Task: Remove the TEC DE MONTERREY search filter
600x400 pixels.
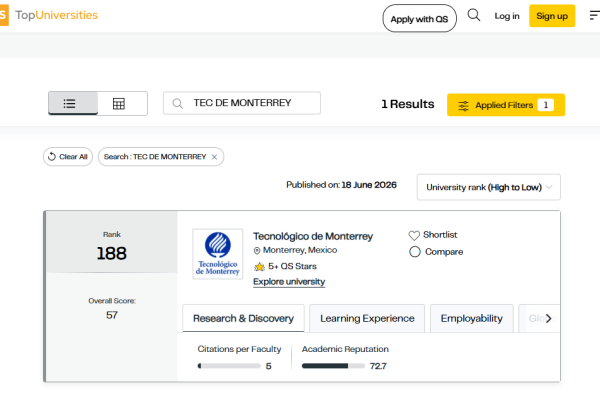Action: coord(214,157)
